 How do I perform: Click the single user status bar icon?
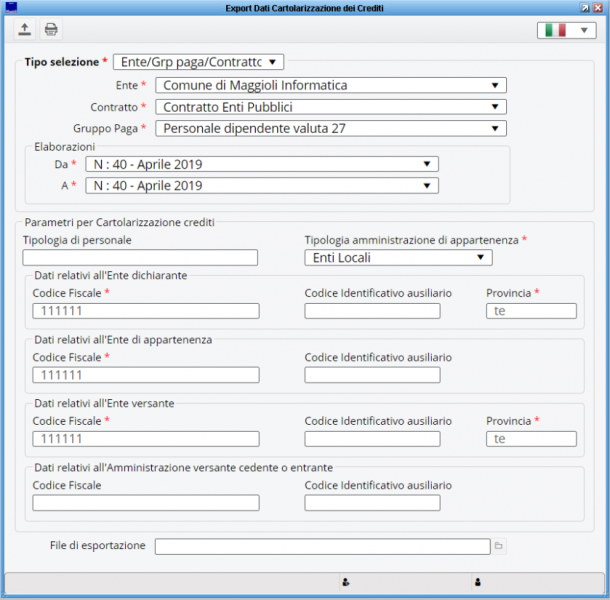coord(478,582)
